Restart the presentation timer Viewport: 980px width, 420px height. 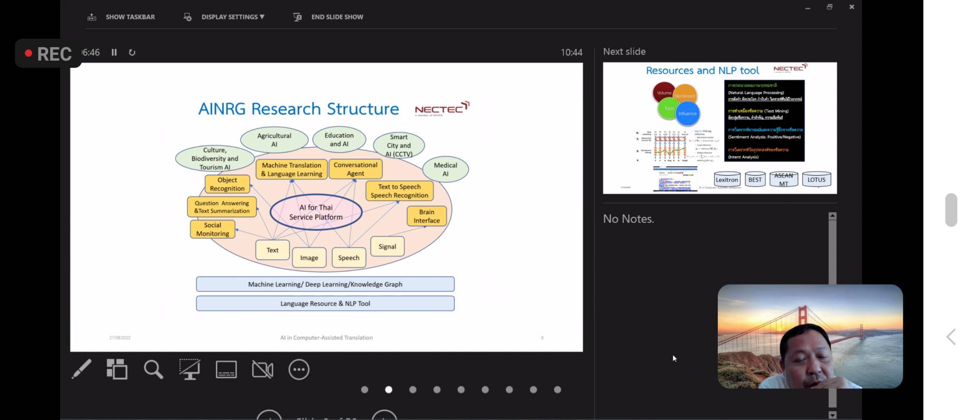click(132, 52)
